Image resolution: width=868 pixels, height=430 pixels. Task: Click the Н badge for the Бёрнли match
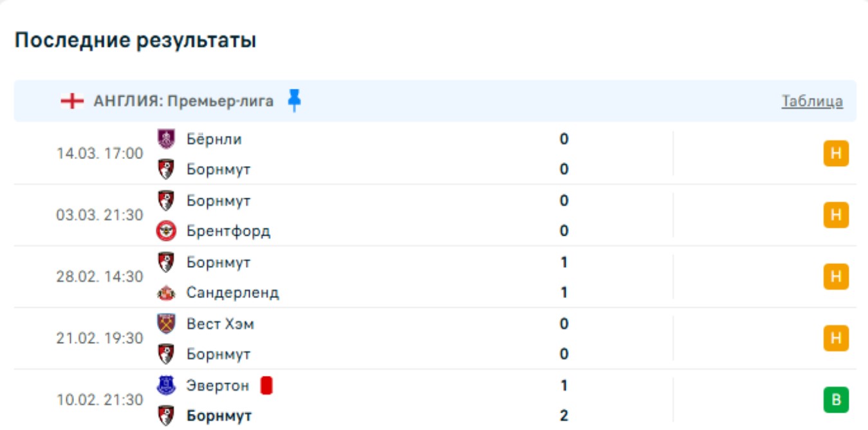pyautogui.click(x=836, y=154)
